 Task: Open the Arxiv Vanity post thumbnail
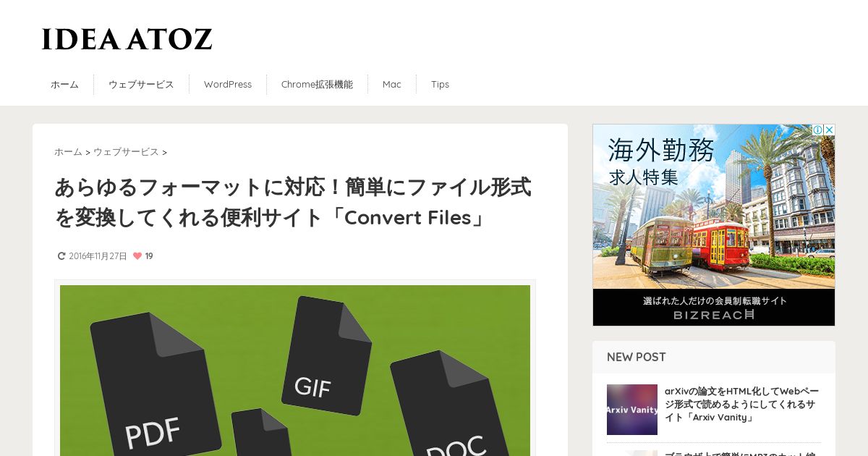click(x=632, y=410)
